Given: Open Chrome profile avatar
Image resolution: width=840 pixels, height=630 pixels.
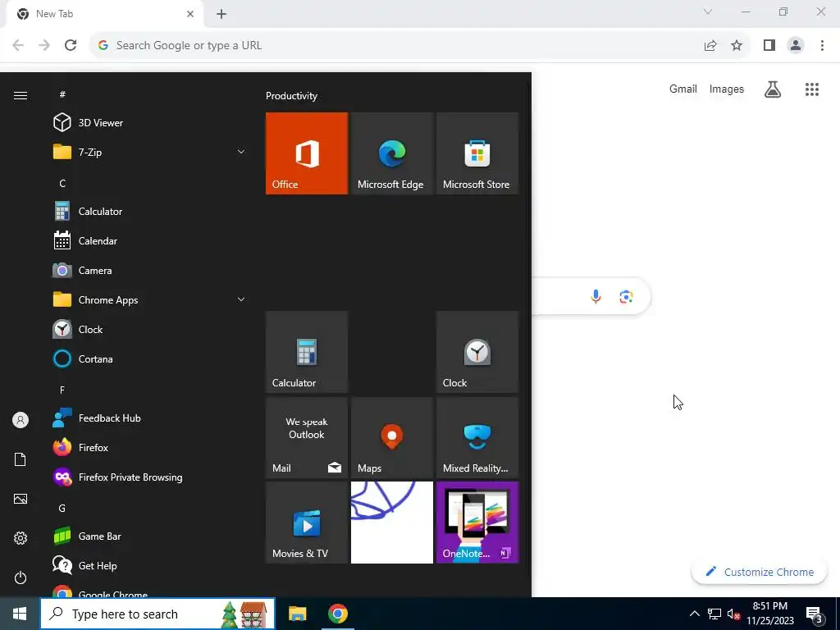Looking at the screenshot, I should [x=796, y=46].
